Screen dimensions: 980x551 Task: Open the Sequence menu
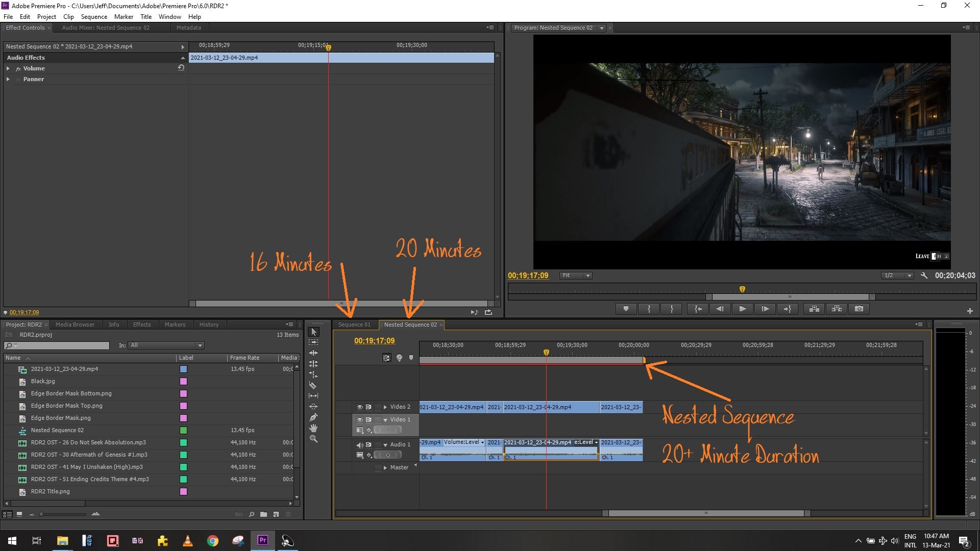pyautogui.click(x=94, y=16)
